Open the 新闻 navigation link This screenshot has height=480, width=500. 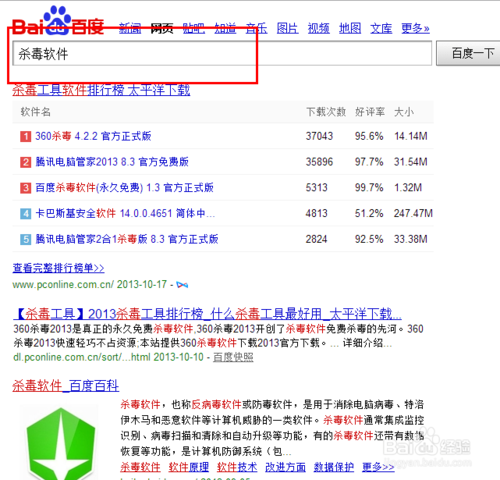[130, 28]
